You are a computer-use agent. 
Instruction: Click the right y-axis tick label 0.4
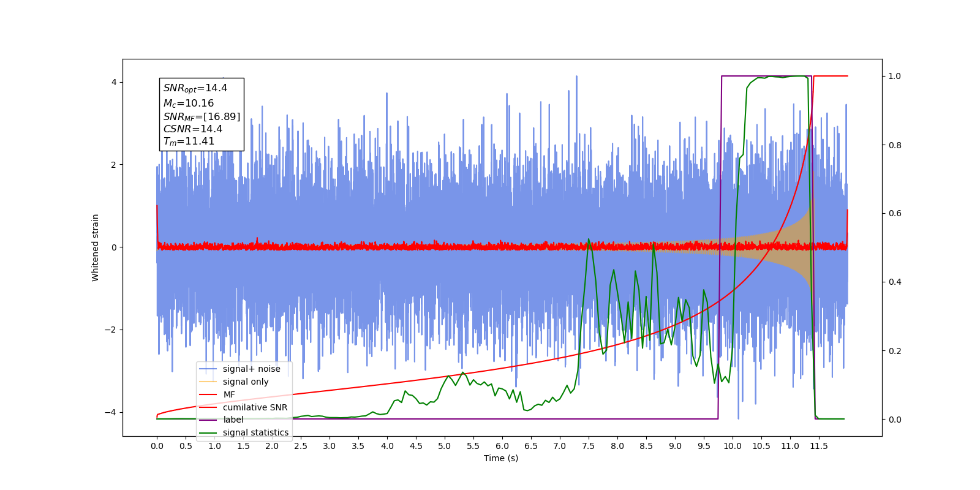click(x=895, y=282)
